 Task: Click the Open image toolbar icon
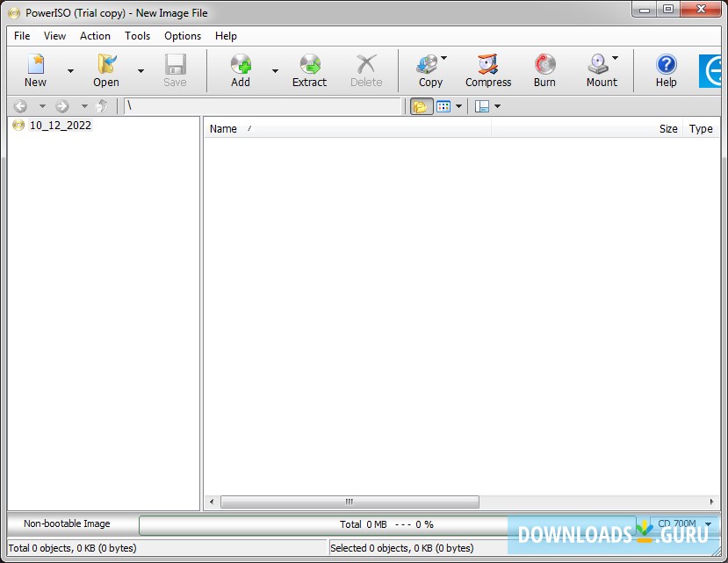(x=106, y=65)
